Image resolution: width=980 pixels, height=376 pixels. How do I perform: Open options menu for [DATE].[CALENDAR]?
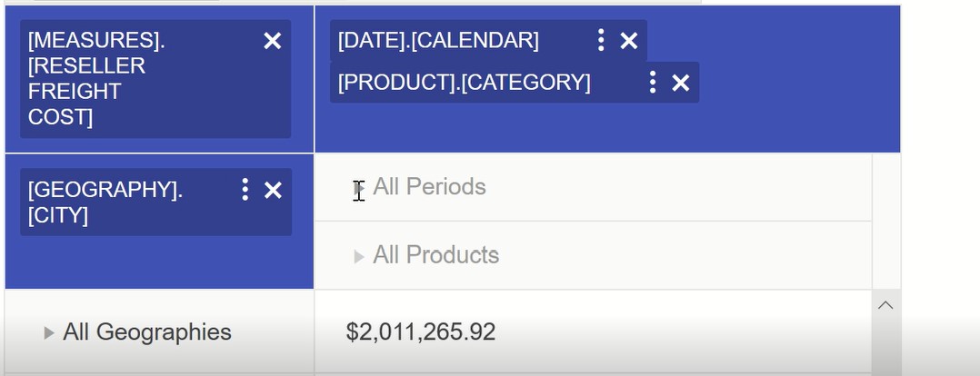click(600, 40)
